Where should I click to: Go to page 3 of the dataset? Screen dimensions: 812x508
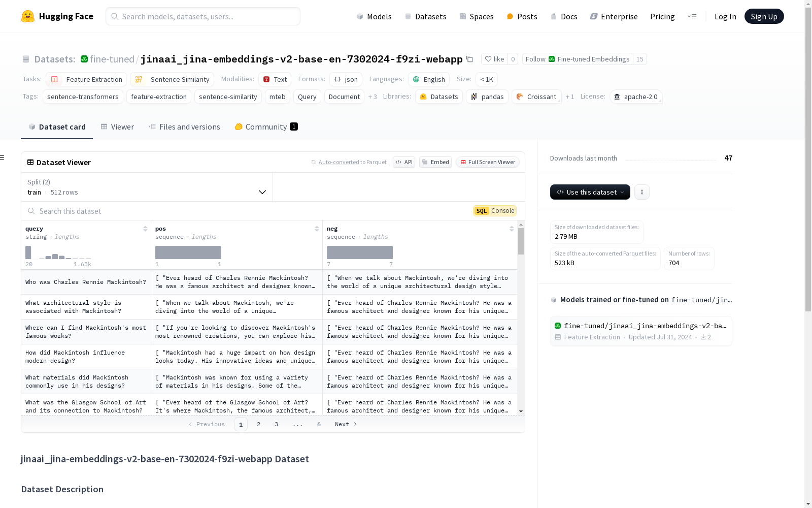coord(276,424)
